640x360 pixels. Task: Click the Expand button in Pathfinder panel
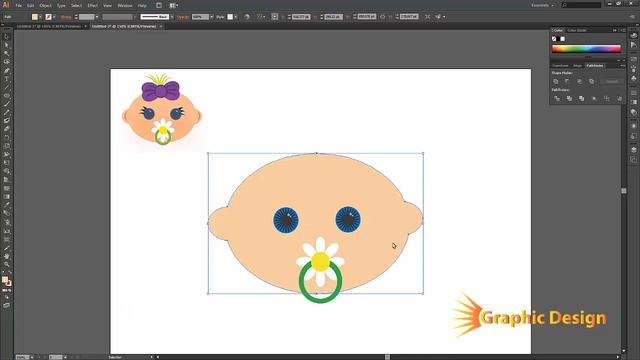click(x=611, y=81)
